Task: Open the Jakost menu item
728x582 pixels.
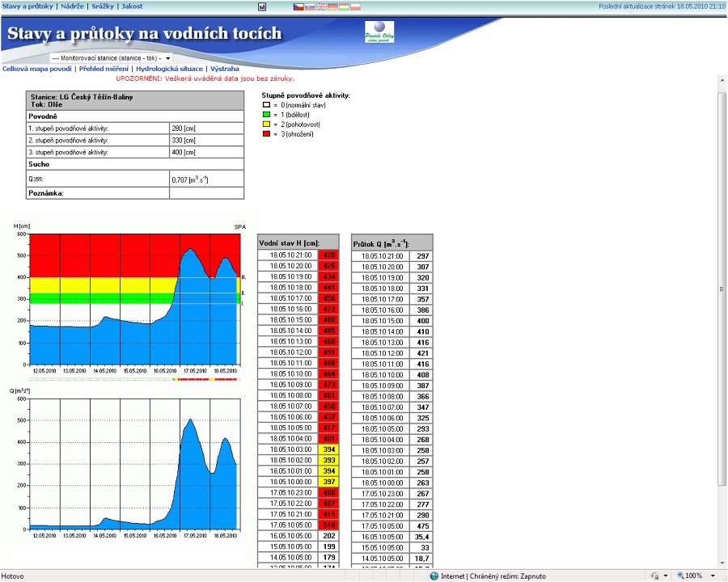Action: pos(132,6)
